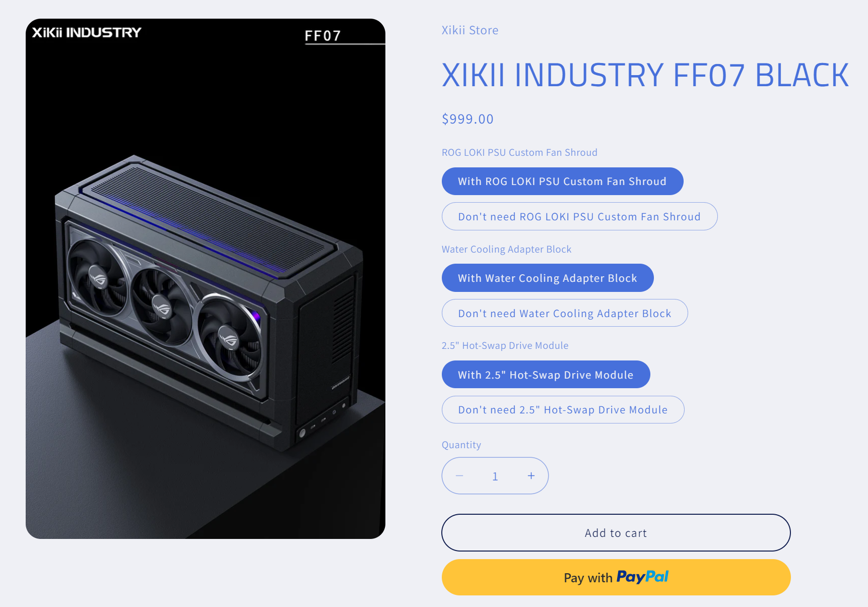
Task: Click the XiKii INDUSTRY logo on the image
Action: coord(87,33)
